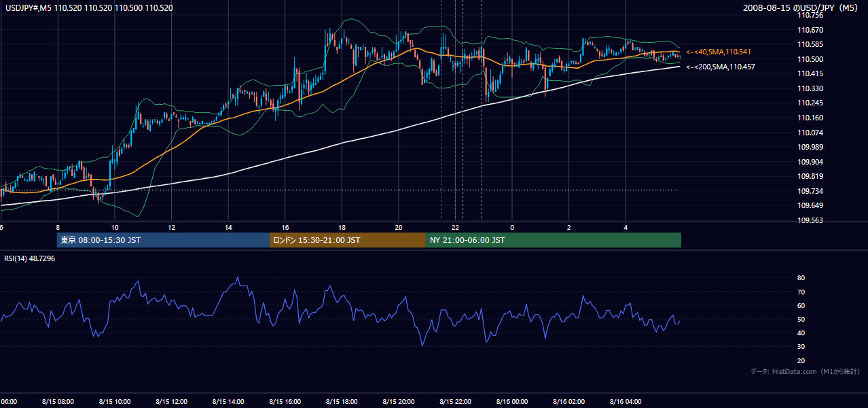Screen dimensions: 868x408
Task: Click hour label 2 on the price chart time axis
Action: coord(569,227)
